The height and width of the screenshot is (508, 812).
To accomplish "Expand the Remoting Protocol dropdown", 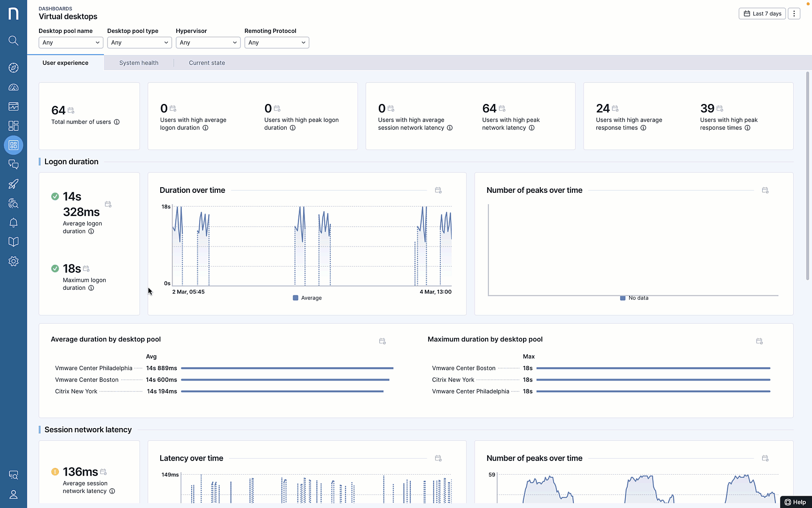I will coord(276,43).
